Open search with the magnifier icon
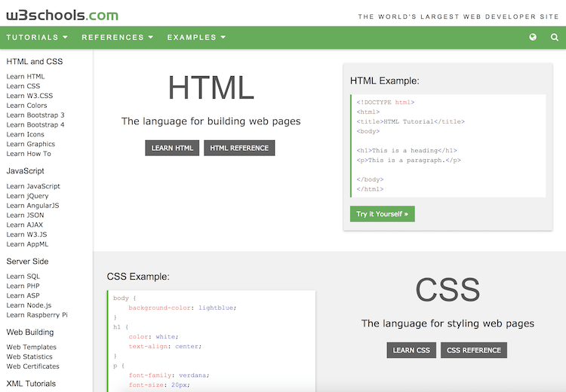Screen dimensions: 566x392 click(555, 37)
